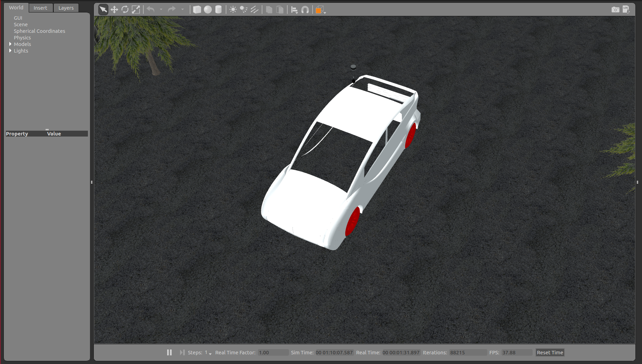Activate the translate mode tool

[114, 10]
